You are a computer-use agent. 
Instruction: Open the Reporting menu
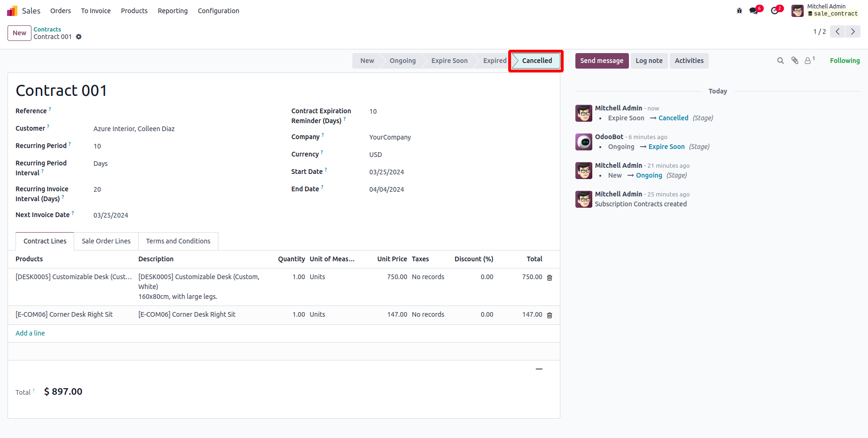click(x=172, y=11)
